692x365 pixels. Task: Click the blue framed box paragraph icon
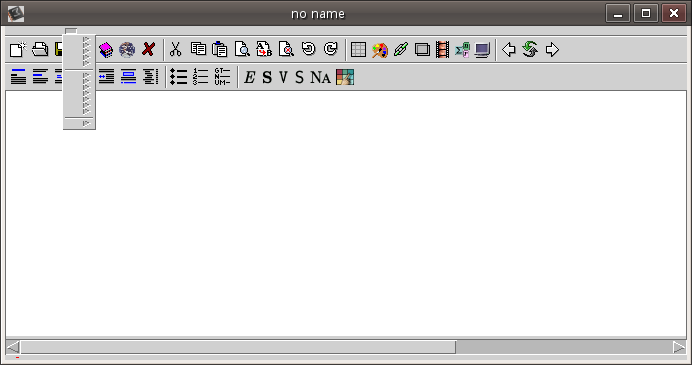click(x=128, y=77)
